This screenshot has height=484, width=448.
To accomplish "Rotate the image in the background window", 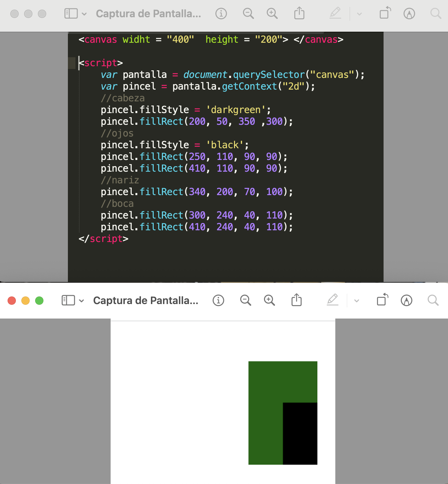I will pos(385,13).
